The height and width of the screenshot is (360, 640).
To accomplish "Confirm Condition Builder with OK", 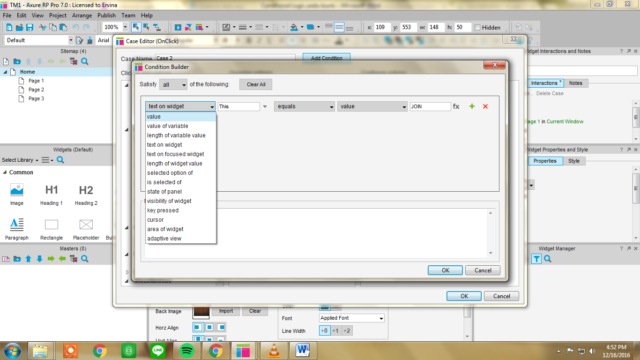I will (445, 270).
